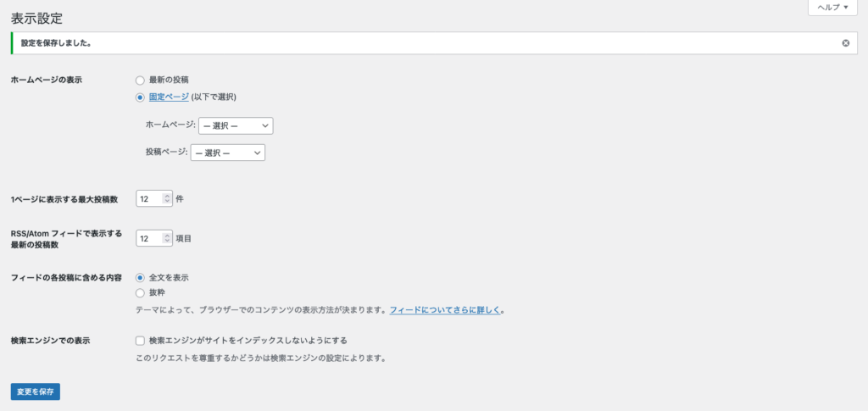Image resolution: width=868 pixels, height=411 pixels.
Task: Click the 変更を保存 button
Action: pyautogui.click(x=35, y=392)
